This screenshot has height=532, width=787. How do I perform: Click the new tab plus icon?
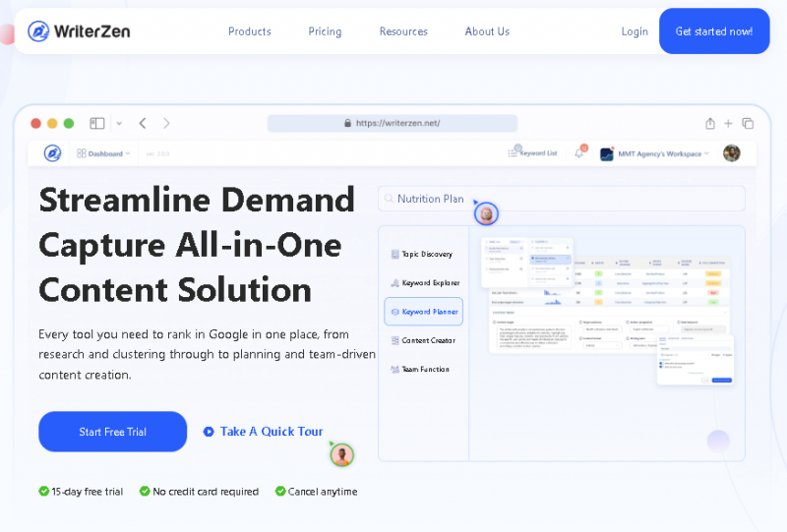(729, 123)
